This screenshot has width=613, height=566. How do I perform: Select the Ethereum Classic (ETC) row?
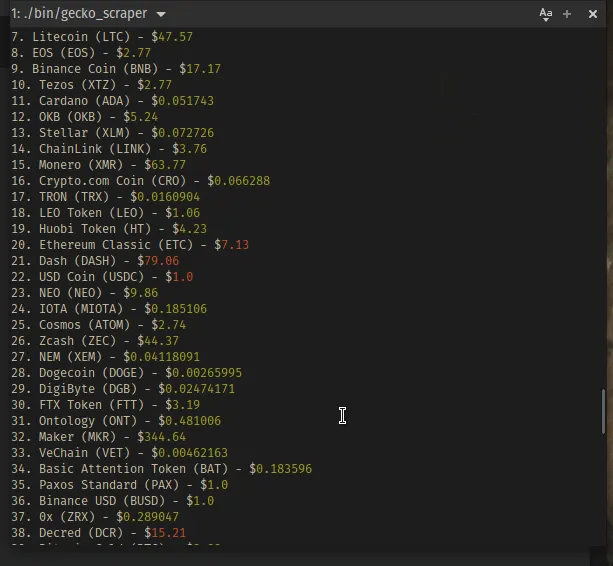[x=130, y=245]
